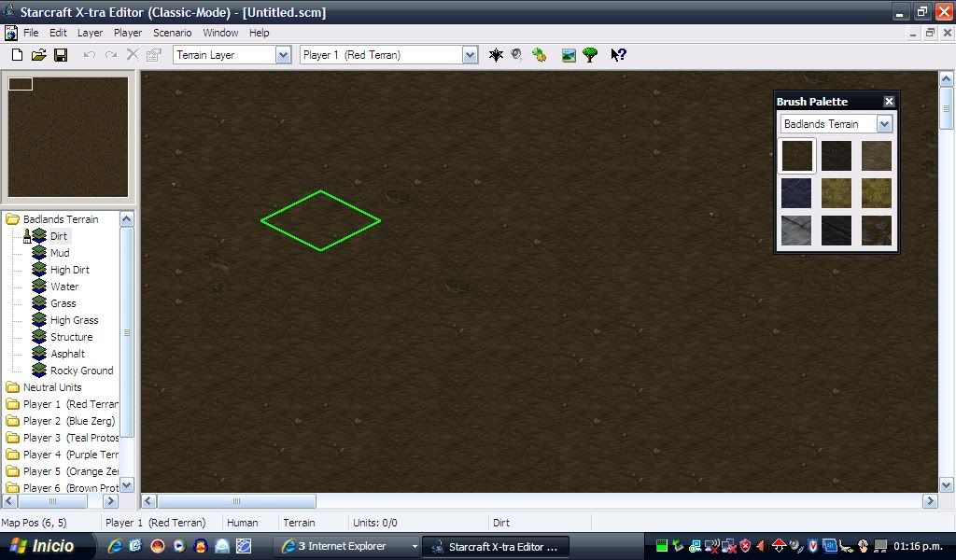956x560 pixels.
Task: Click the green creature toolbar icon
Action: [x=539, y=55]
